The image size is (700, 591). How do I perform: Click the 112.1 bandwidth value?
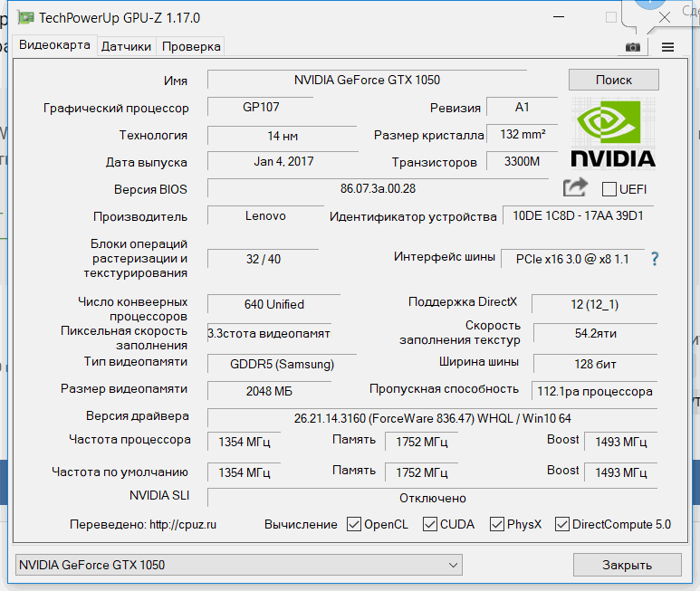tap(594, 391)
